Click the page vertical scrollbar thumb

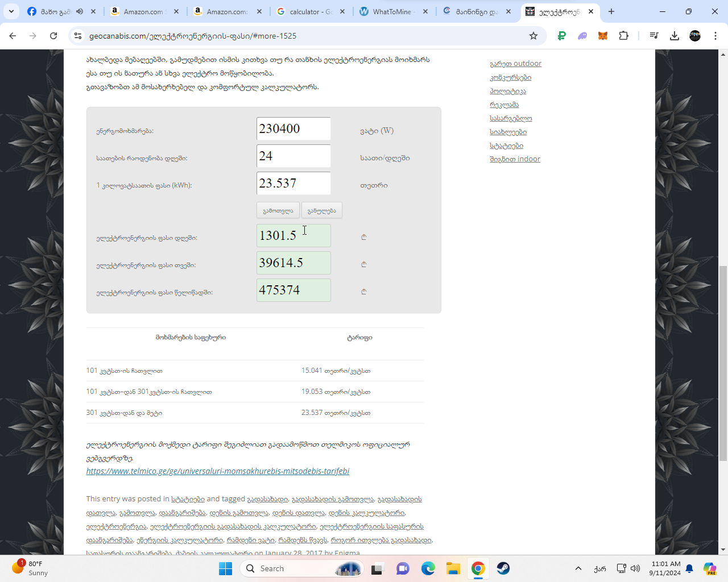click(x=723, y=364)
